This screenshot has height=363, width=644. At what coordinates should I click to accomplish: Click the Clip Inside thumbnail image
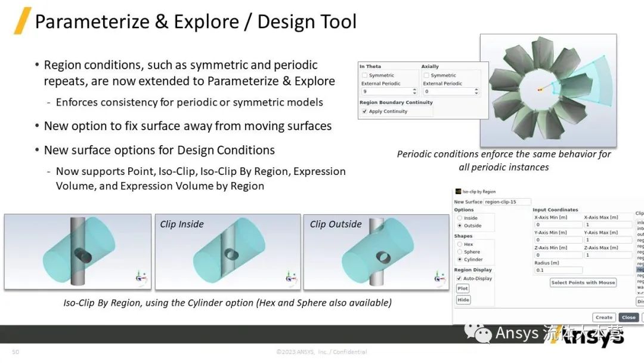point(228,251)
